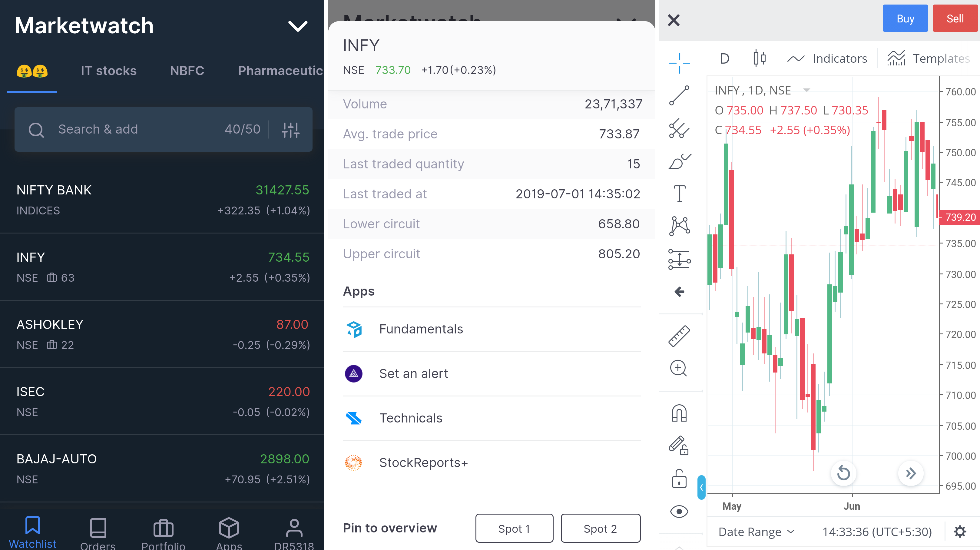Jump to latest bar with double arrow
The width and height of the screenshot is (980, 550).
click(x=910, y=473)
